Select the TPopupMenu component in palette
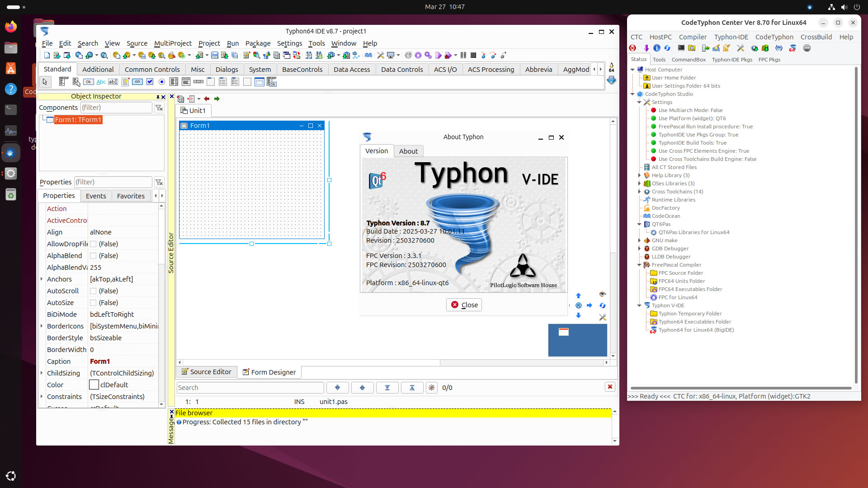 [x=76, y=82]
